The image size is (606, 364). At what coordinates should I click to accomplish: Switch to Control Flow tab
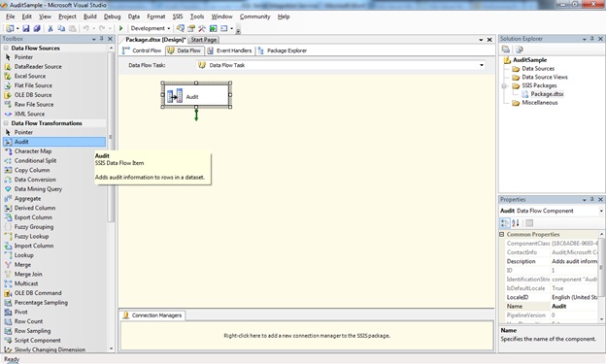142,50
